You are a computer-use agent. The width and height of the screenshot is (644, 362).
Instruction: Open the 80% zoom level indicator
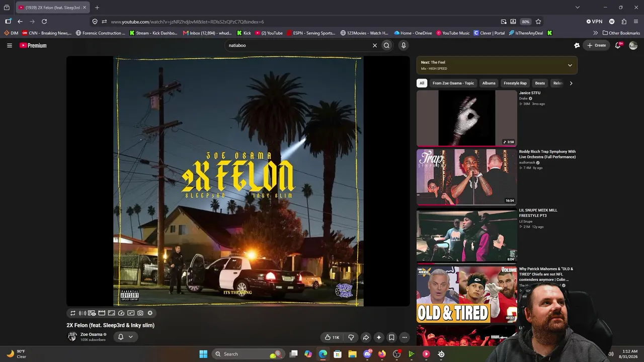[526, 22]
